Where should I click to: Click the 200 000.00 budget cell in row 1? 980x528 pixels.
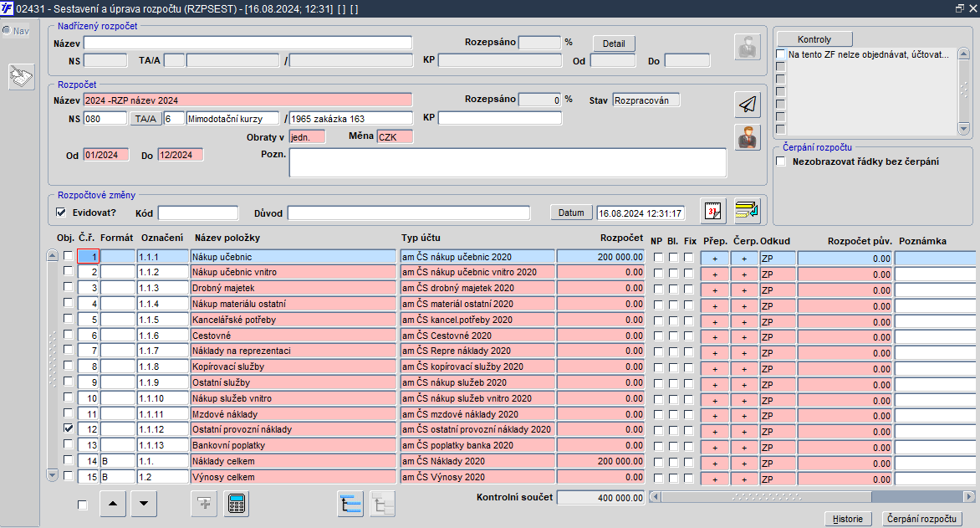(x=600, y=257)
